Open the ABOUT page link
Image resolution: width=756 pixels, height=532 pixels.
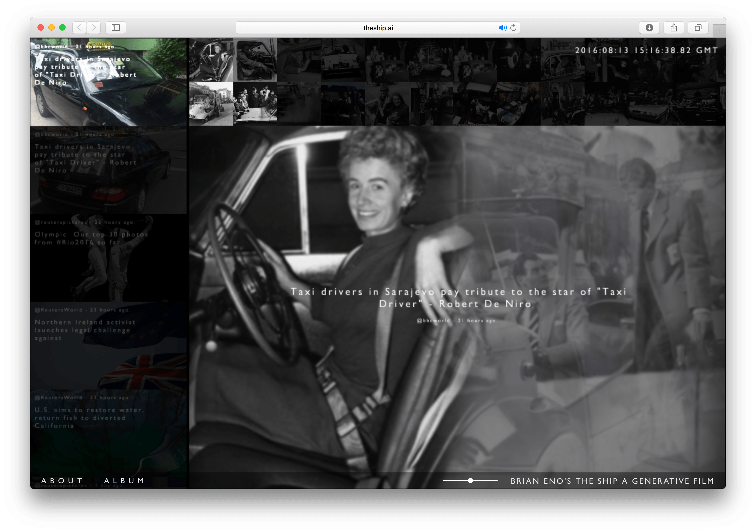click(62, 481)
